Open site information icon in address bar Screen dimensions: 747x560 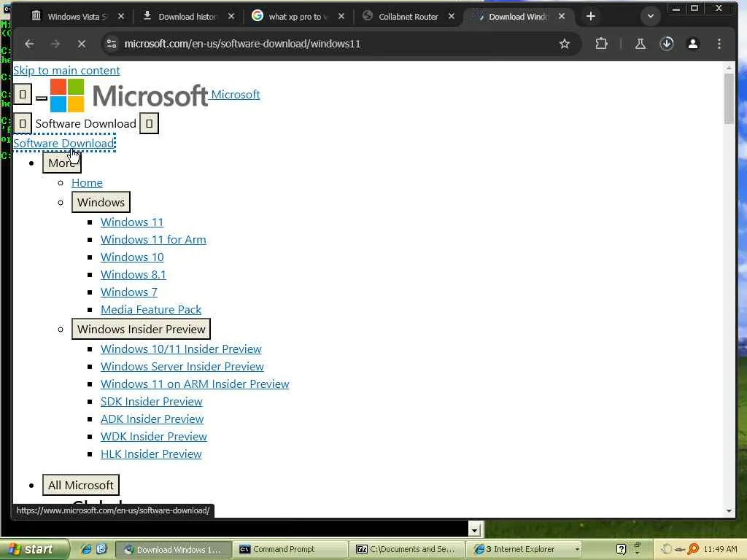tap(112, 44)
